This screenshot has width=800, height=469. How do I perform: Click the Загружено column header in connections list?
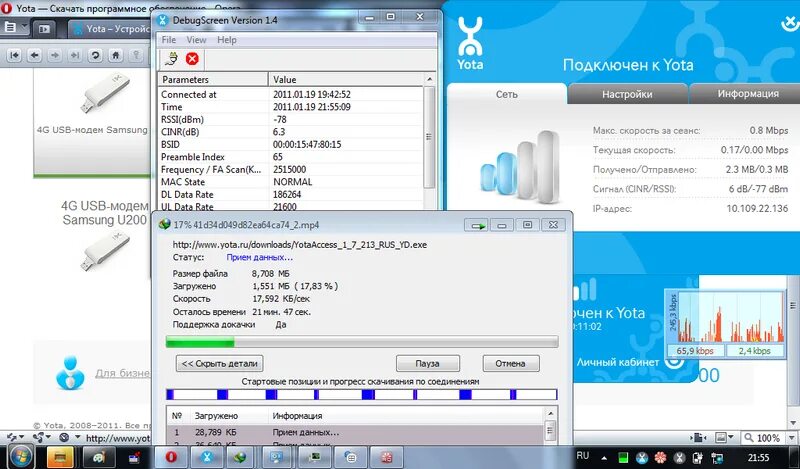[x=229, y=416]
